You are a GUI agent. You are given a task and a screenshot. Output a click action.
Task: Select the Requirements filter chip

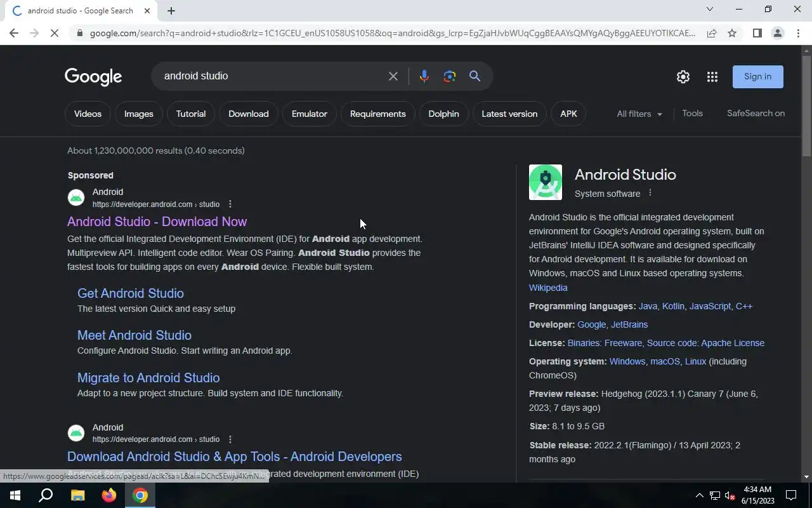pos(378,114)
